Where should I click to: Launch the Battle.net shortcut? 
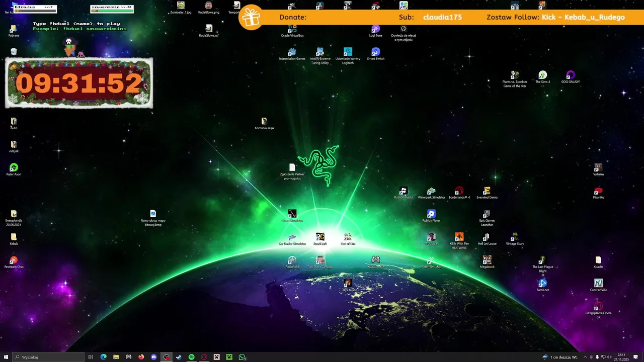pos(542,285)
